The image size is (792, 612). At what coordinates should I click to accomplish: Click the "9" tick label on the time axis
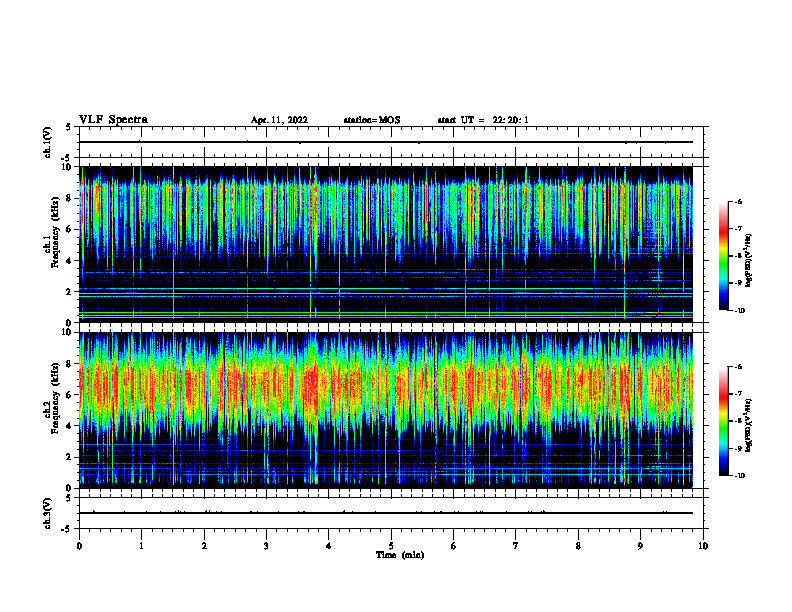[640, 546]
